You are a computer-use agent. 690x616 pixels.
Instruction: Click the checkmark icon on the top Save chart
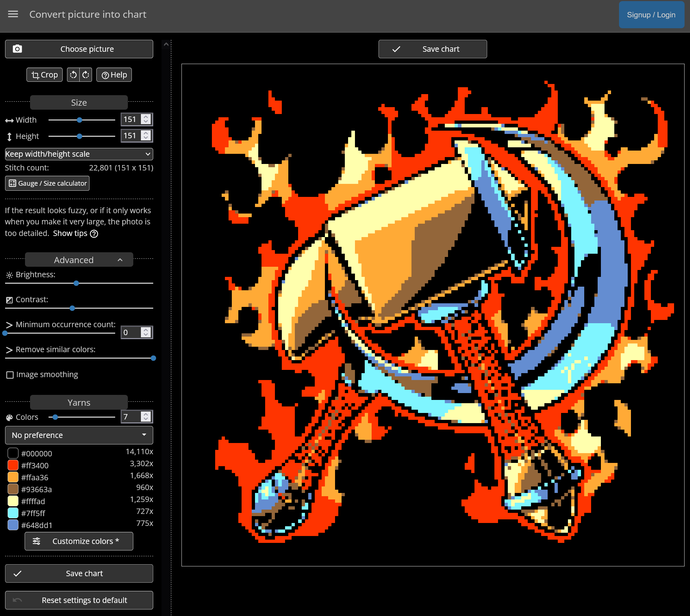tap(396, 49)
